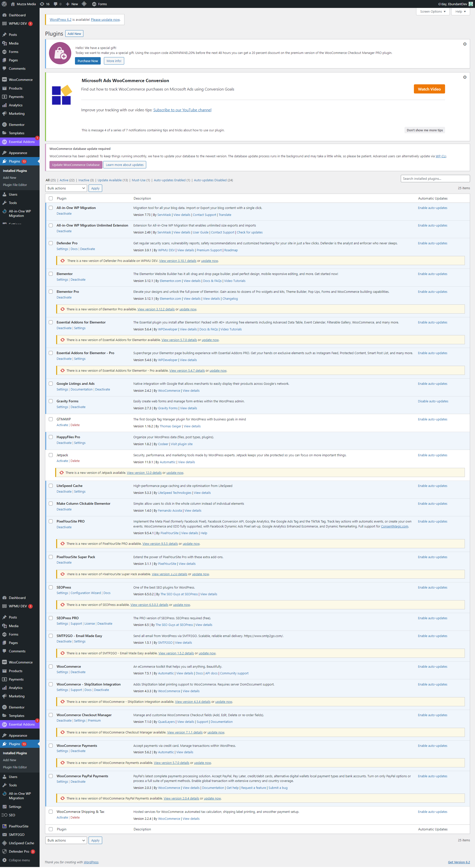475x868 pixels.
Task: Open WooCommerce in the sidebar menu
Action: (21, 80)
